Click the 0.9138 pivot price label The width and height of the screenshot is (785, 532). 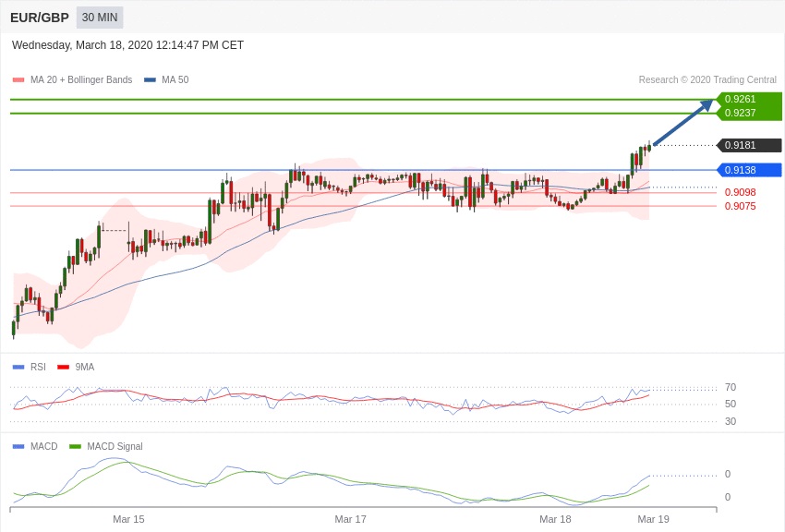click(x=750, y=170)
